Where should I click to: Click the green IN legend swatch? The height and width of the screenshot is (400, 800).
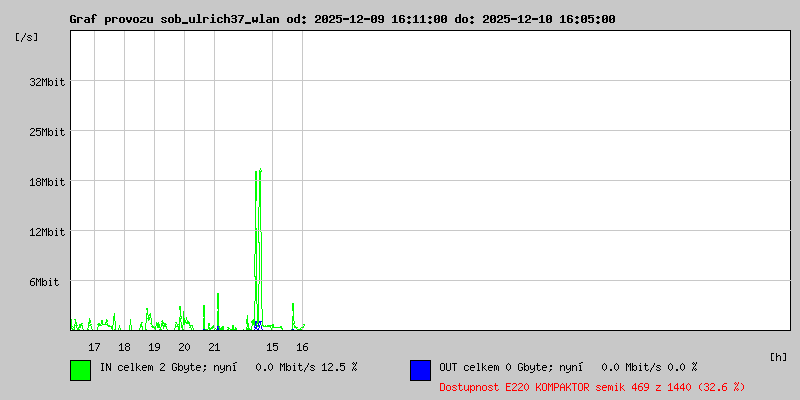[81, 370]
